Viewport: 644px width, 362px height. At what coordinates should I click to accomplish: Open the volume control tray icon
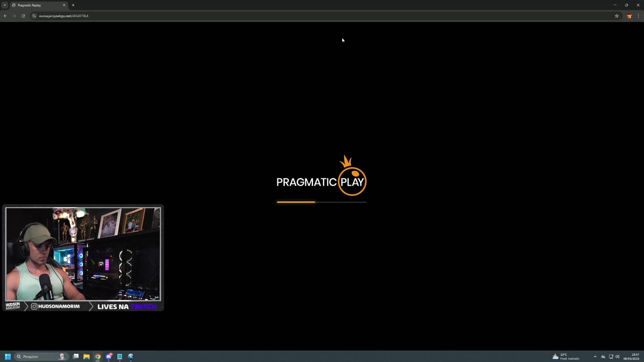click(617, 357)
